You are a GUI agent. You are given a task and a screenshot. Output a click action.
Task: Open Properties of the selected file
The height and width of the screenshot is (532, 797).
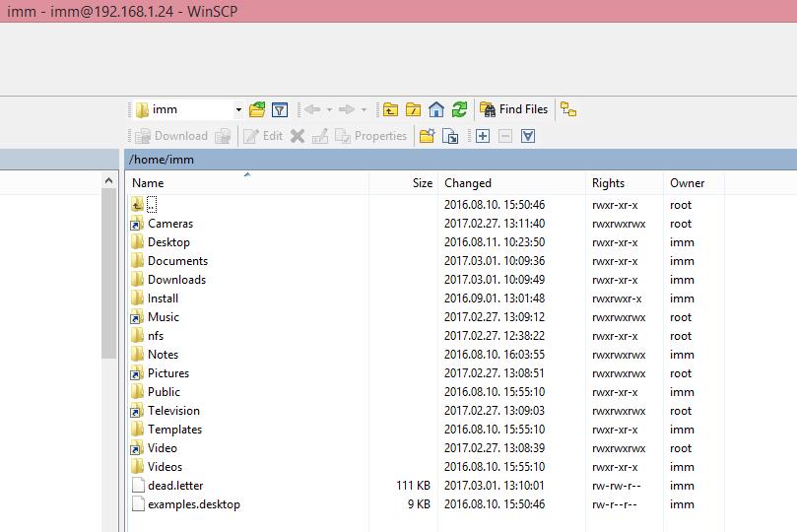coord(371,136)
